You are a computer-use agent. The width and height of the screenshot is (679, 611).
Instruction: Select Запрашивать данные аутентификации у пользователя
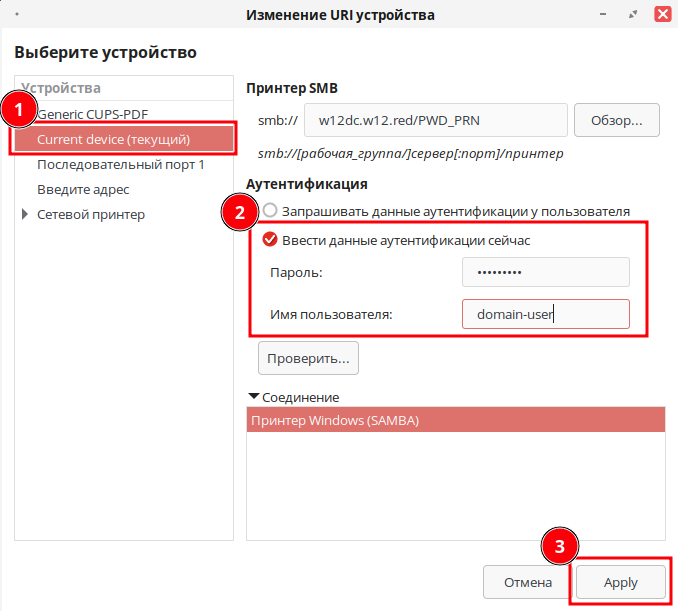pos(270,211)
